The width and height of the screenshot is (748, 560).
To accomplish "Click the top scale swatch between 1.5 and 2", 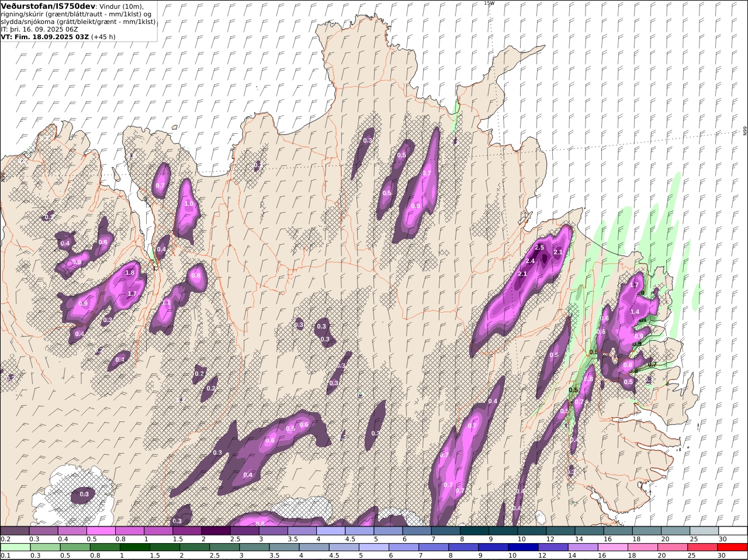I will [x=187, y=531].
